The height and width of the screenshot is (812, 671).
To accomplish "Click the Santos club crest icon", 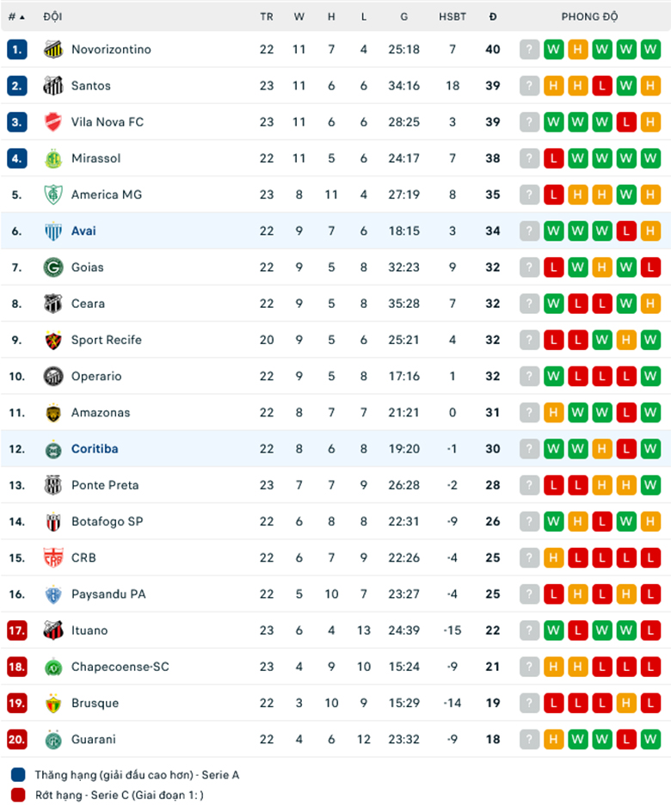I will coord(53,86).
